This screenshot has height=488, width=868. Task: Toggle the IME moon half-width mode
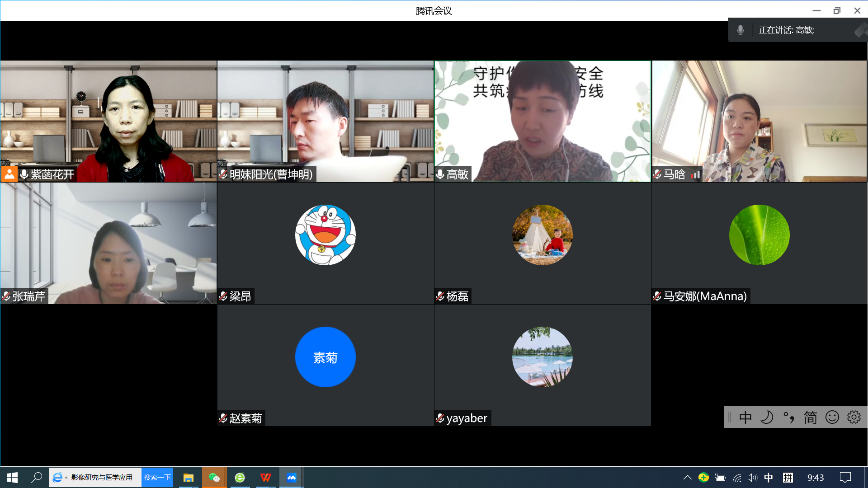[x=767, y=417]
